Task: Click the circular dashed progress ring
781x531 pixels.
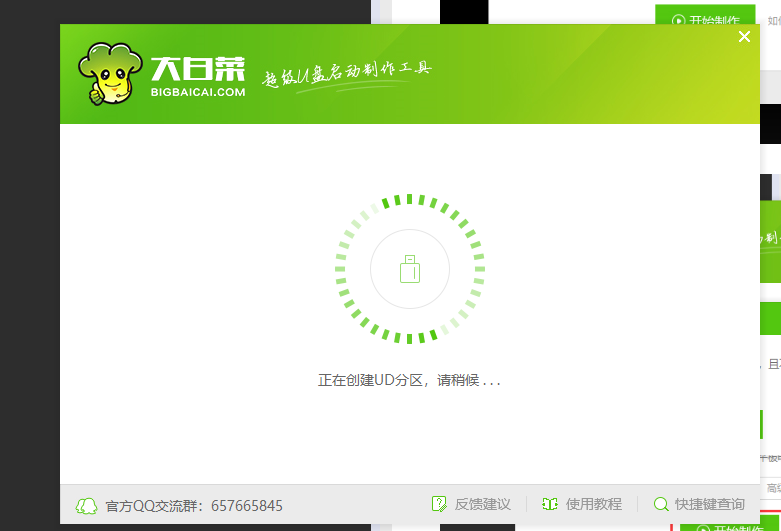Action: (410, 269)
